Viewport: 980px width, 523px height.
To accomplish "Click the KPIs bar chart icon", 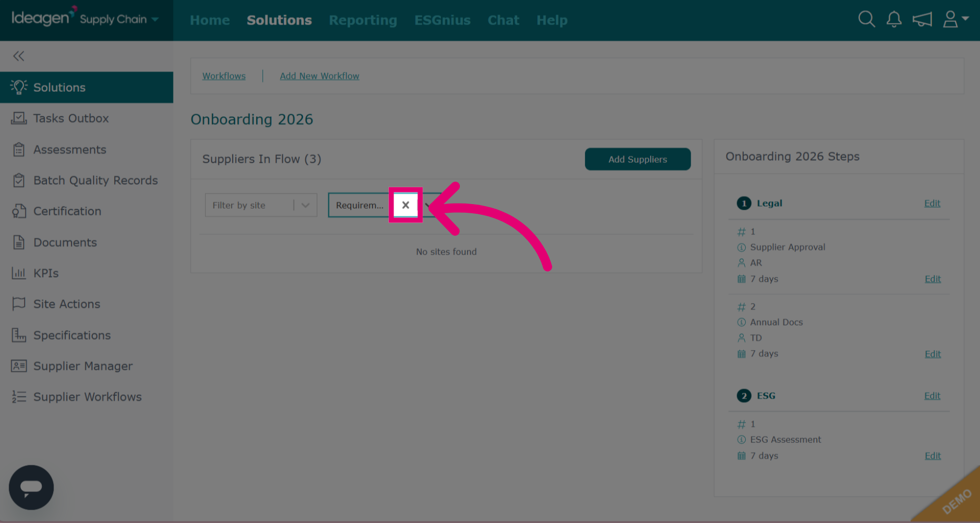I will click(x=19, y=273).
